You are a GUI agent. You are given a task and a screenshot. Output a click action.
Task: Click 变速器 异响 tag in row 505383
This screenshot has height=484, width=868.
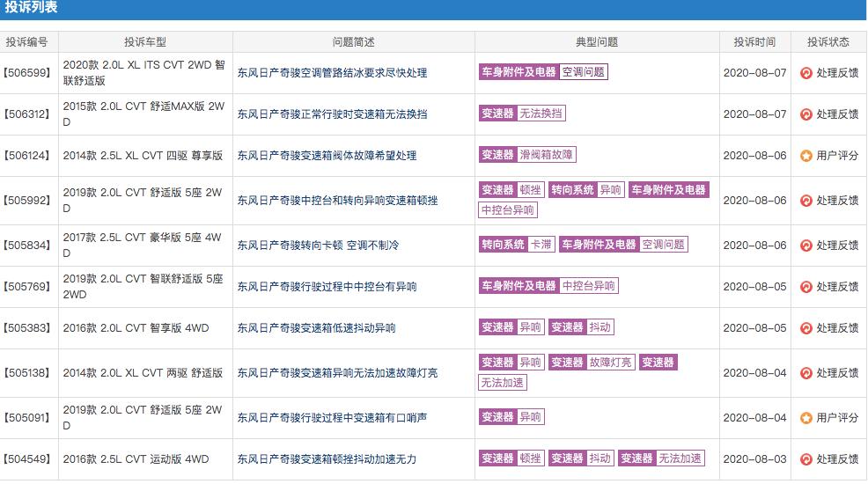511,327
